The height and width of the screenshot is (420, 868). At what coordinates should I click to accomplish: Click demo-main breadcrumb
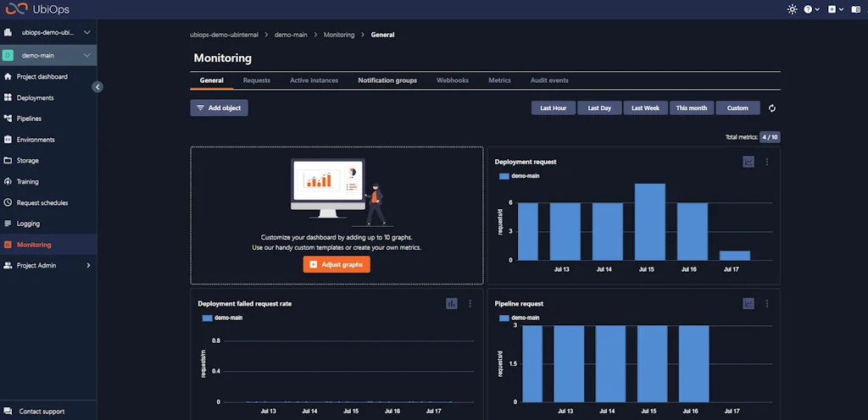point(291,35)
